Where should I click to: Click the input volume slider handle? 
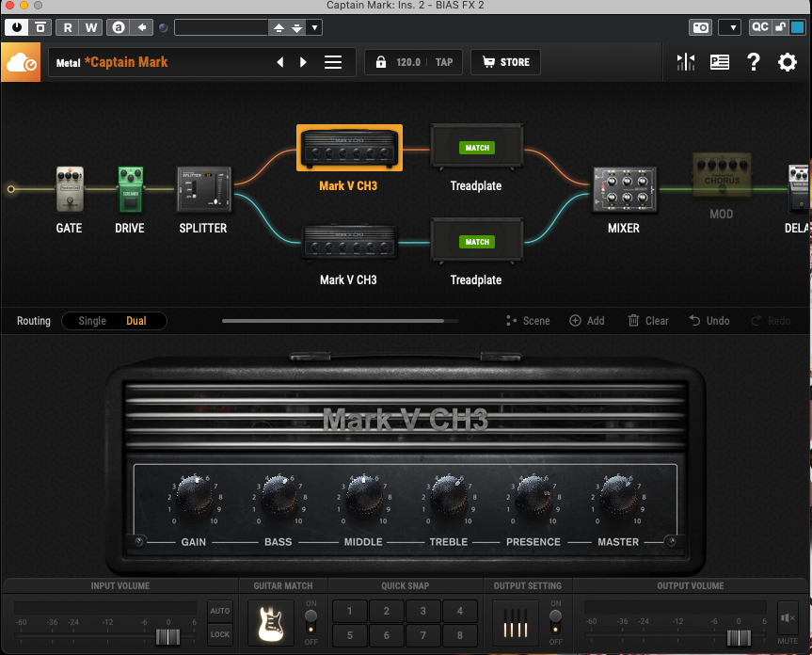(x=167, y=637)
